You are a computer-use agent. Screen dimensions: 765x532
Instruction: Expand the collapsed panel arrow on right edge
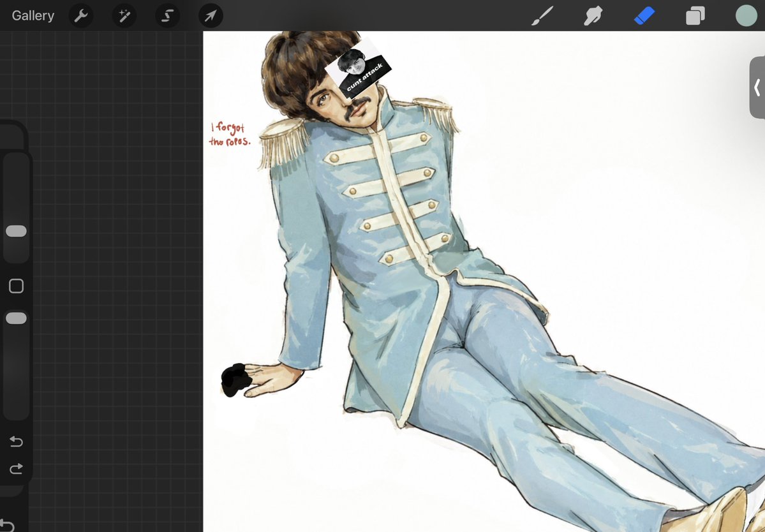coord(757,88)
